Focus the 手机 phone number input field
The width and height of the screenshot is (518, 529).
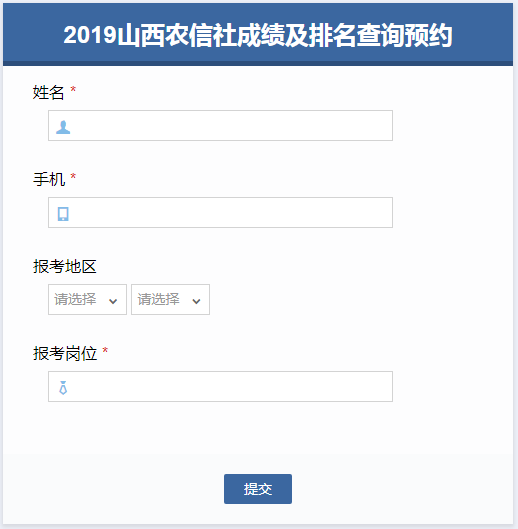pyautogui.click(x=220, y=213)
